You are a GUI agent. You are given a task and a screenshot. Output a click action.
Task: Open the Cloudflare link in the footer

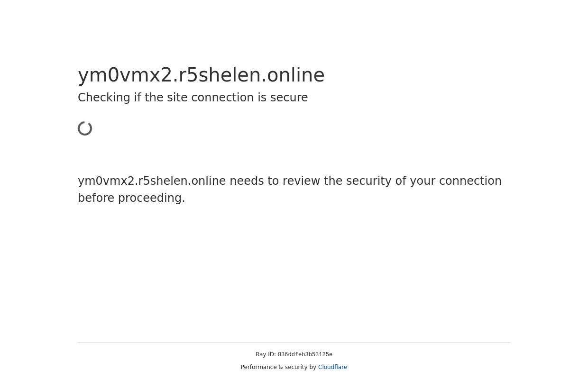332,367
